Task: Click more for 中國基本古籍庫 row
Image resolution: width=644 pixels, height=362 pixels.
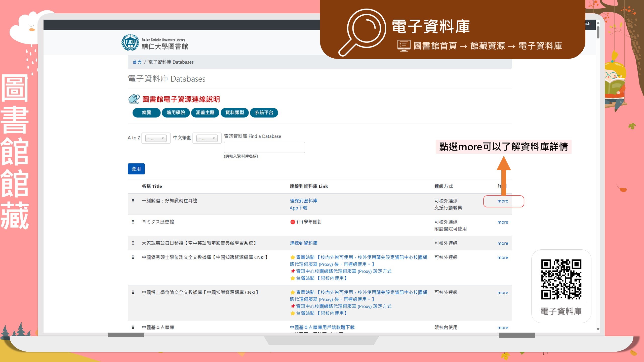Action: point(503,328)
